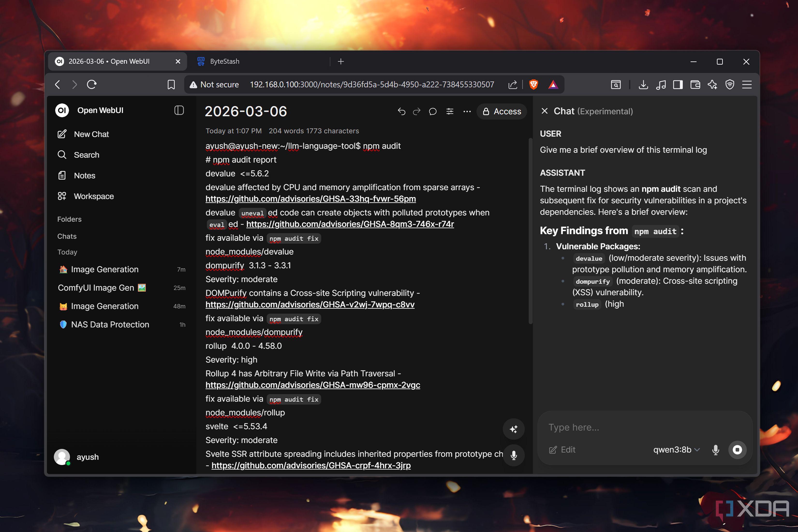Toggle the Open WebUI sidebar panel icon

[179, 110]
